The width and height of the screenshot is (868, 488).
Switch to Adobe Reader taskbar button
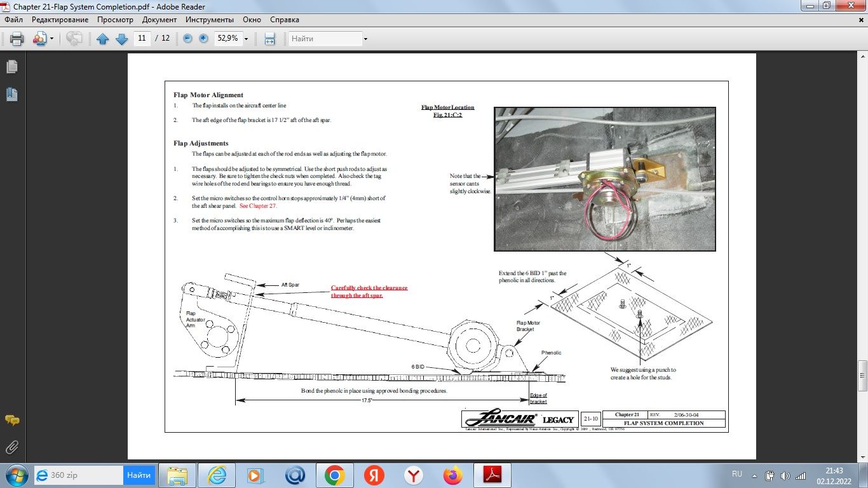[x=493, y=475]
